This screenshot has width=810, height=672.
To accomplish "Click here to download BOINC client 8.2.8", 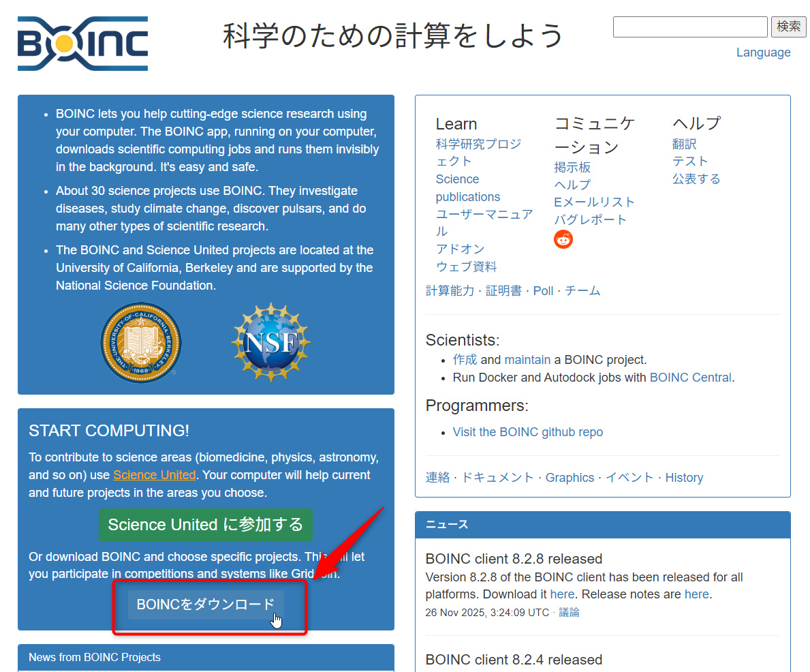I will 562,594.
